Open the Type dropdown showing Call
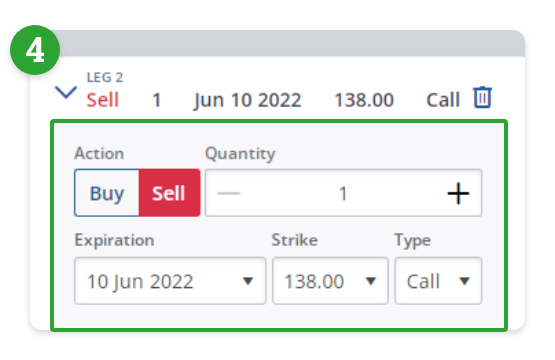Screen dimensions: 555x360 (438, 281)
